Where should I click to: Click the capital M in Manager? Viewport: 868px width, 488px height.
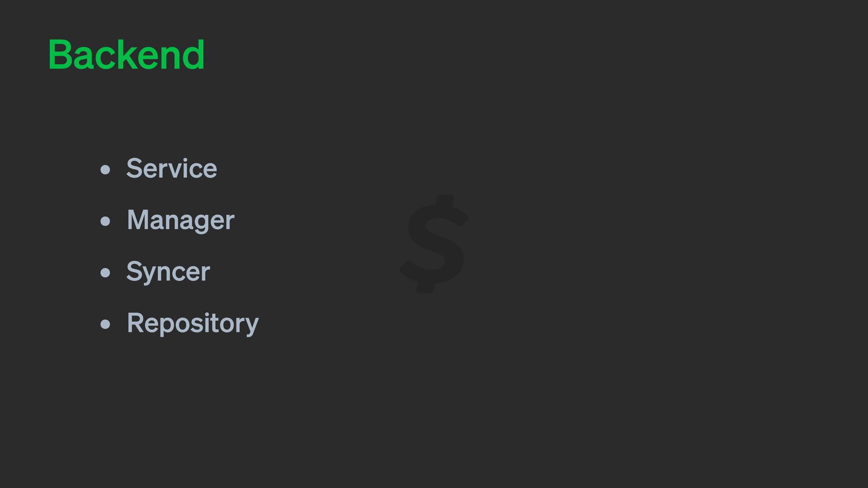click(138, 220)
